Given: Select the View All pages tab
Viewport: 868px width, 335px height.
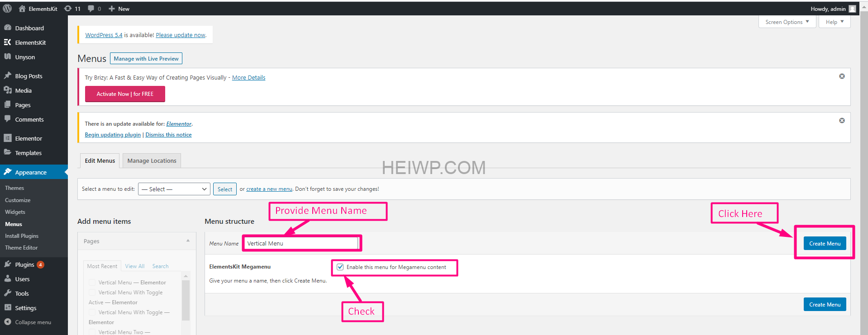Looking at the screenshot, I should click(x=135, y=266).
